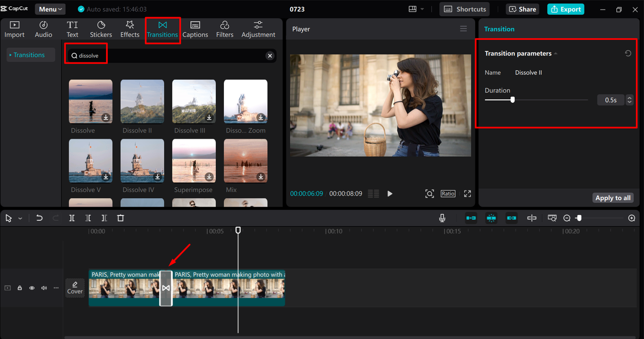Select the Mix transition thumbnail
This screenshot has width=644, height=339.
tap(246, 161)
